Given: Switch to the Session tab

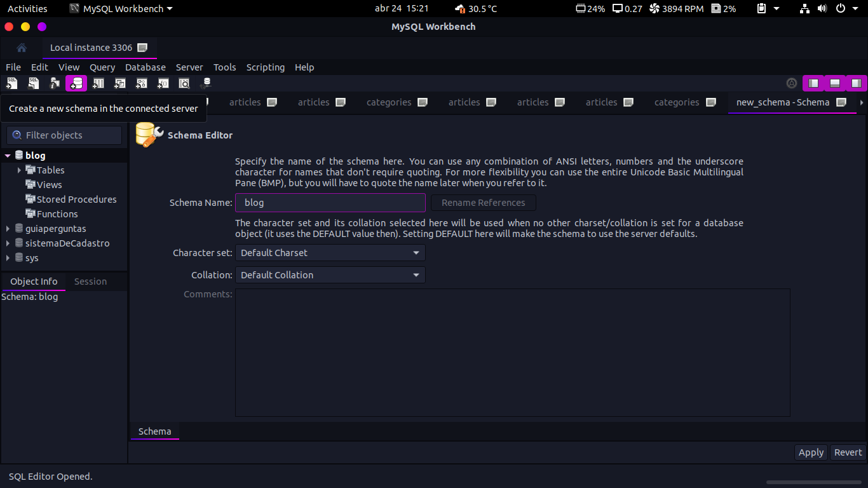Looking at the screenshot, I should point(90,281).
